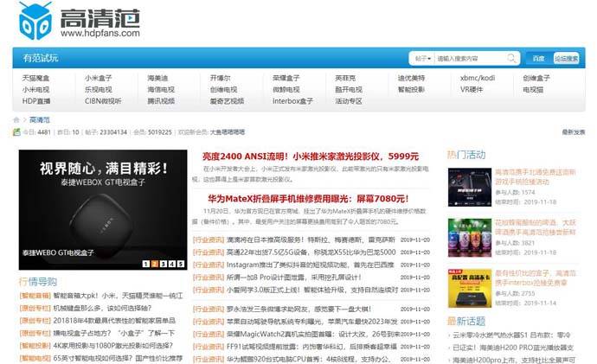Open the VR硬件 forum link

click(472, 89)
